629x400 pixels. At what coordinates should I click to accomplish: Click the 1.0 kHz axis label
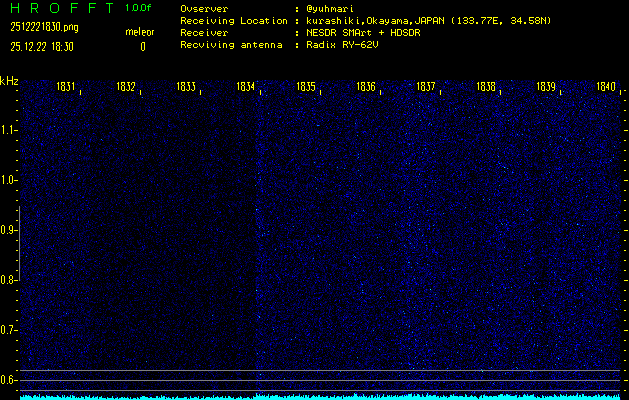(8, 180)
